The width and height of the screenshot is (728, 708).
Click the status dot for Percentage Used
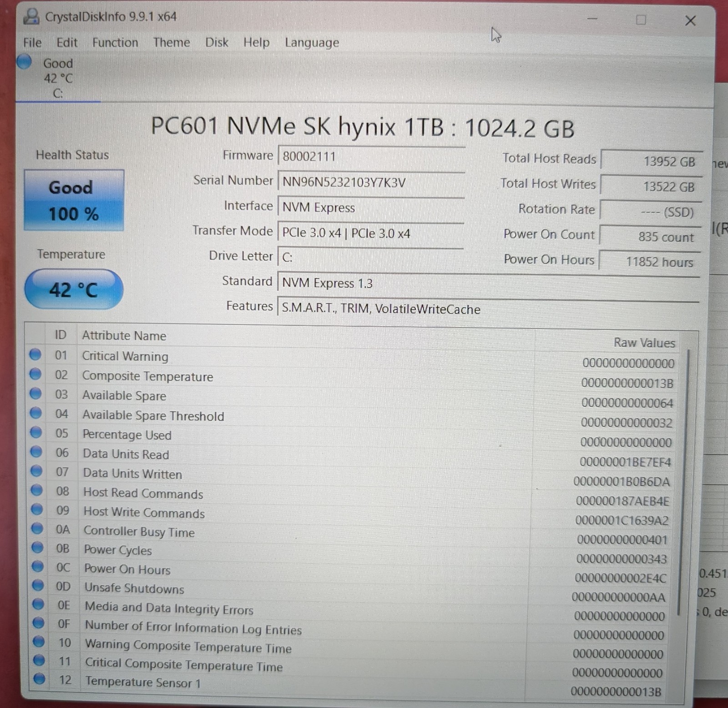point(36,432)
